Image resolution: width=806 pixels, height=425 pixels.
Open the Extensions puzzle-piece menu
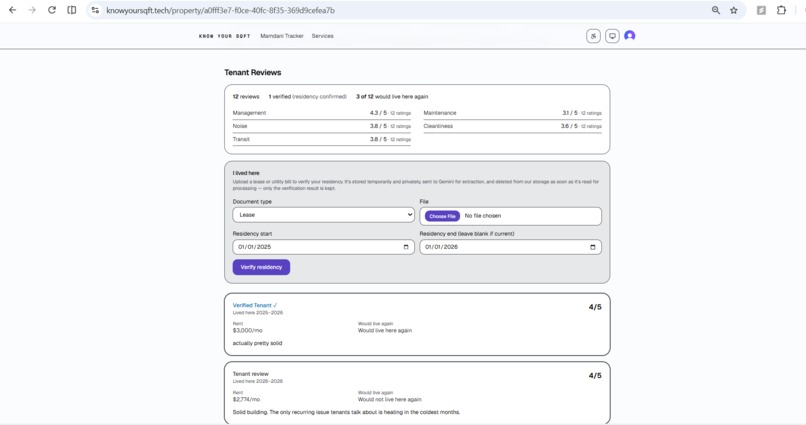point(781,10)
